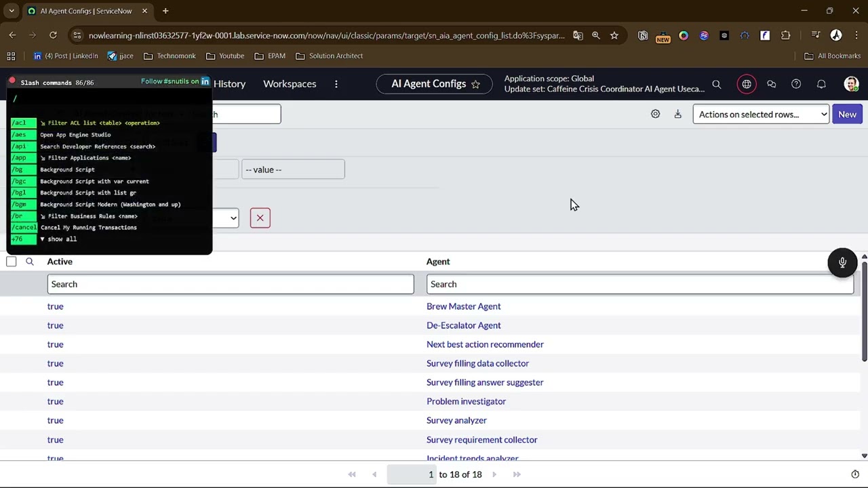
Task: Remove the filter condition with red X
Action: (260, 218)
